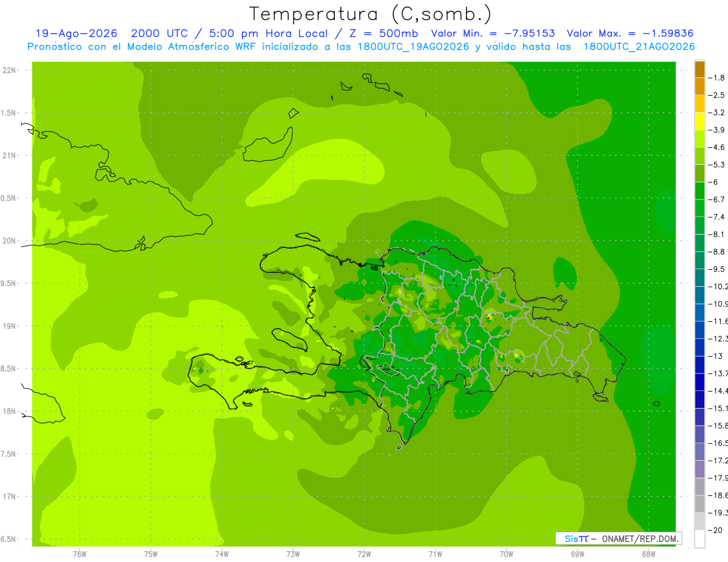
Task: Click the '-20' colorbar value
Action: (716, 530)
